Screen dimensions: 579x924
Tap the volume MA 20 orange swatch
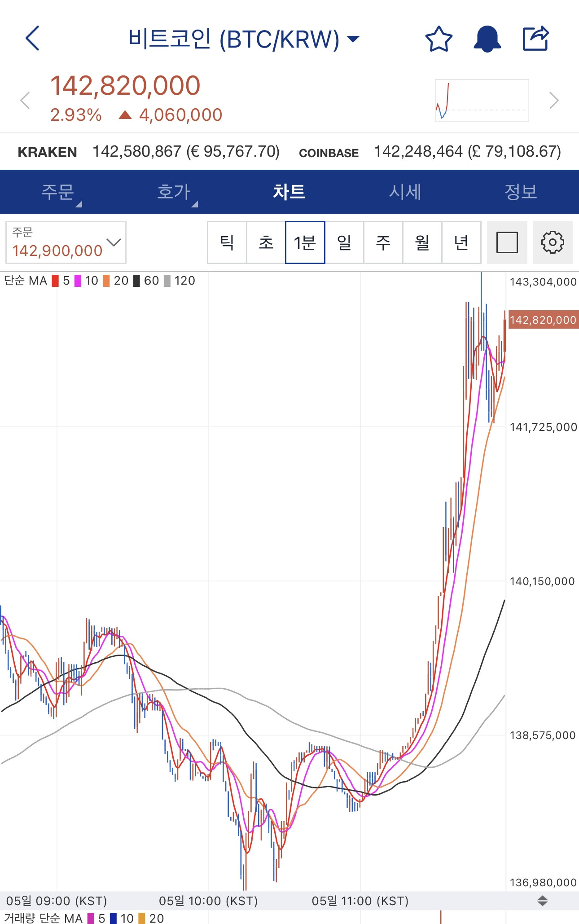(x=142, y=919)
